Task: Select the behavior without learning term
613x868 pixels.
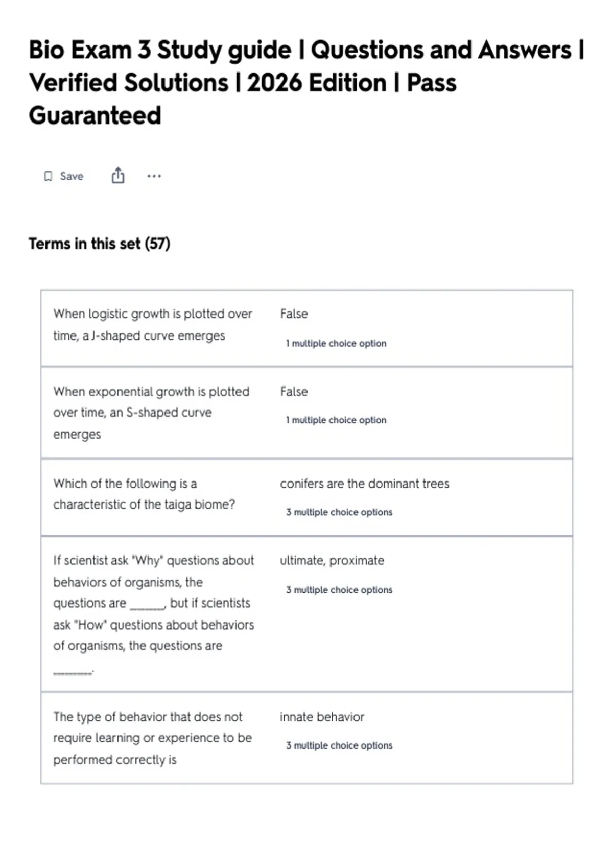Action: [x=153, y=738]
